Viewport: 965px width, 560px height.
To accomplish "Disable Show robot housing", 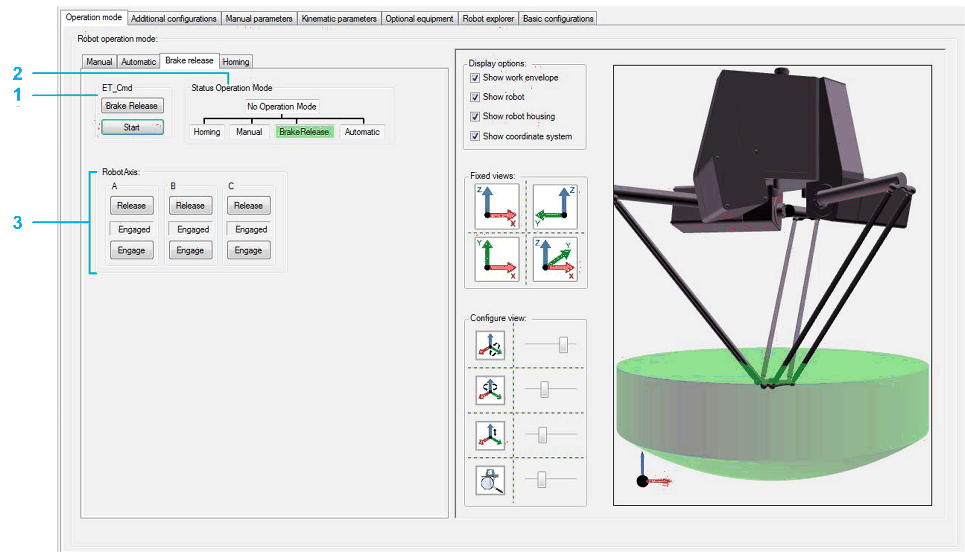I will coord(475,116).
